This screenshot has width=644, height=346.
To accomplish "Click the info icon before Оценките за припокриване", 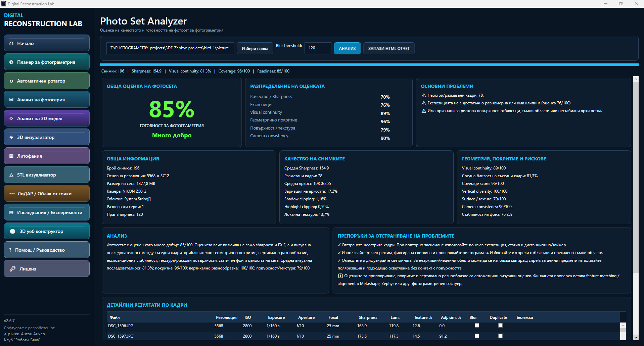I will click(340, 276).
